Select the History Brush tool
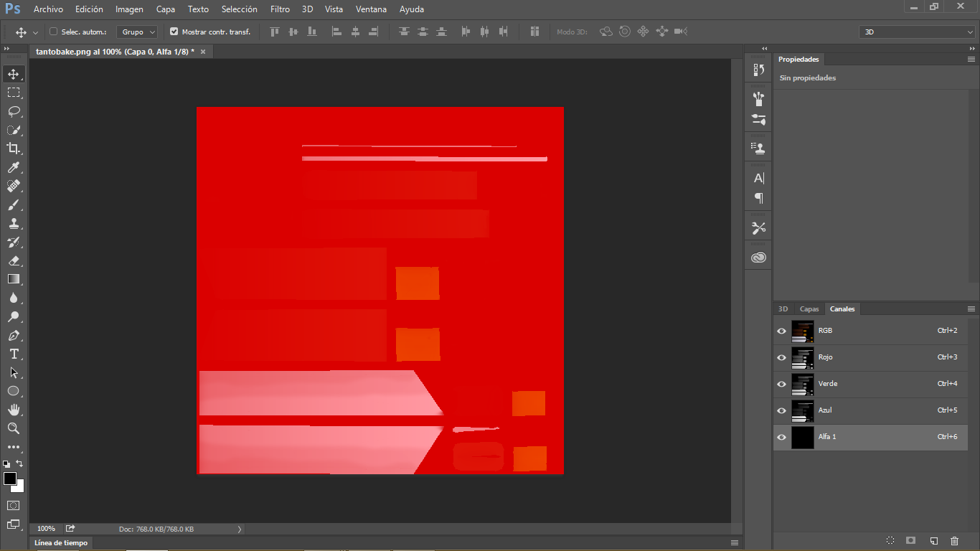The image size is (980, 551). 14,242
